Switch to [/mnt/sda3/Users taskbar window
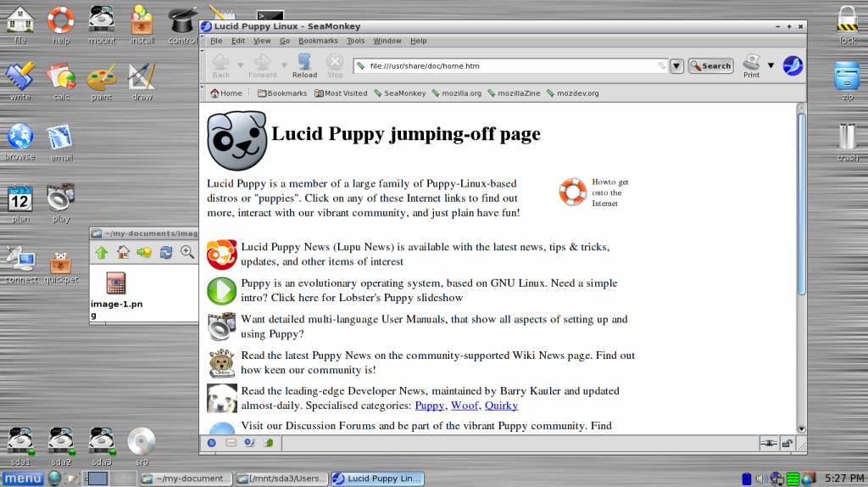Image resolution: width=868 pixels, height=487 pixels. point(281,479)
